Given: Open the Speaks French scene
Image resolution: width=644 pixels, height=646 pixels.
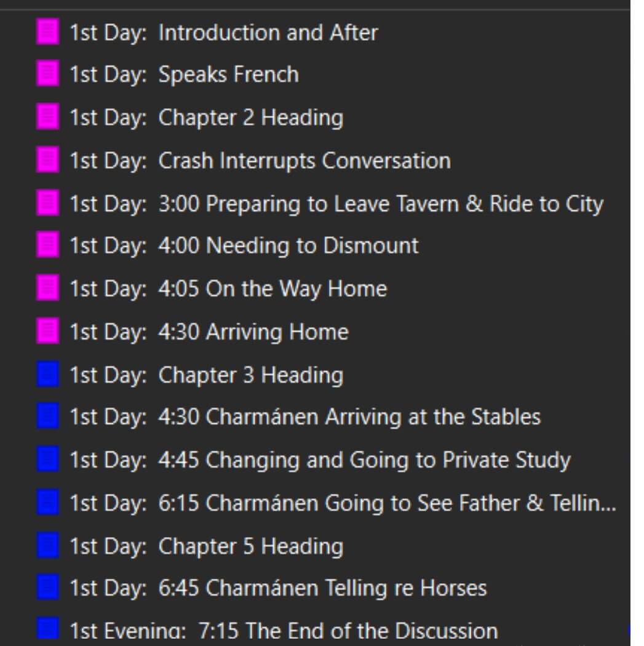Looking at the screenshot, I should [228, 74].
